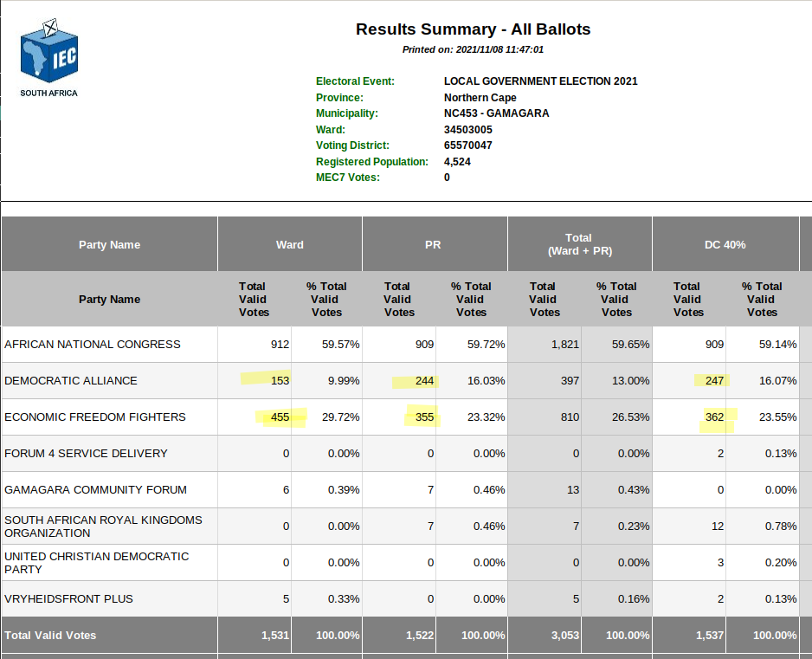Image resolution: width=812 pixels, height=659 pixels.
Task: Select 'VRYHEIDSFRONT PLUS' party name
Action: tap(69, 599)
